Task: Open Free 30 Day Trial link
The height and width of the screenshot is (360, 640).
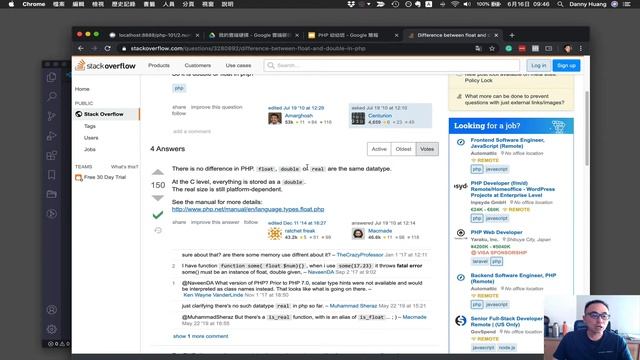Action: 105,177
